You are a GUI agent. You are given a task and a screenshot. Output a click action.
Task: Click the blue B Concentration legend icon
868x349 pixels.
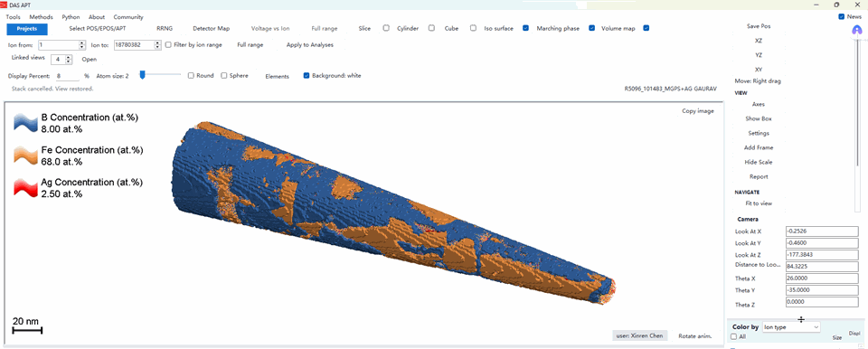pos(25,123)
